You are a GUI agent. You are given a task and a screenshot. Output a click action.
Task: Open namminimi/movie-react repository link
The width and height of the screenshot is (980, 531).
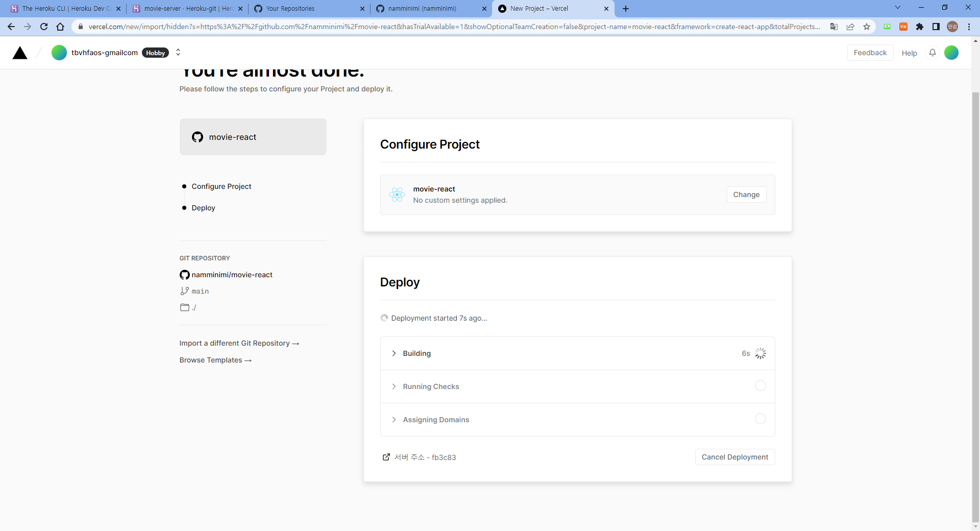click(x=232, y=275)
